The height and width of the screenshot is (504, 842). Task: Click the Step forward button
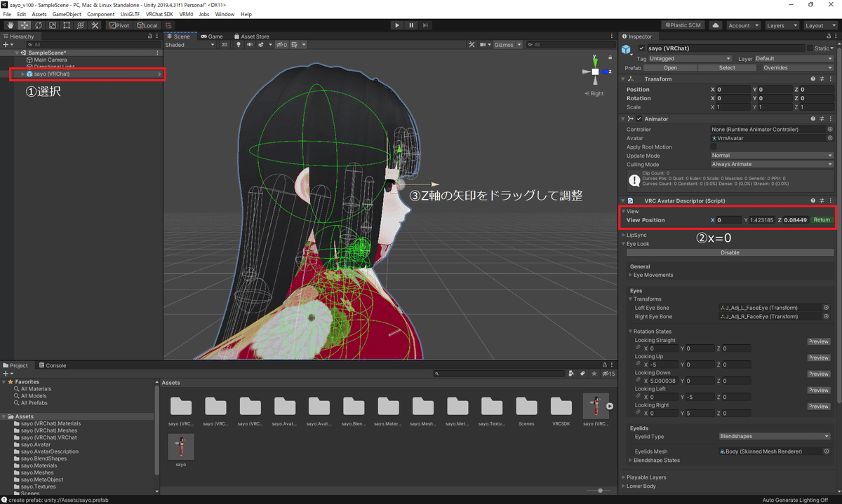coord(426,25)
